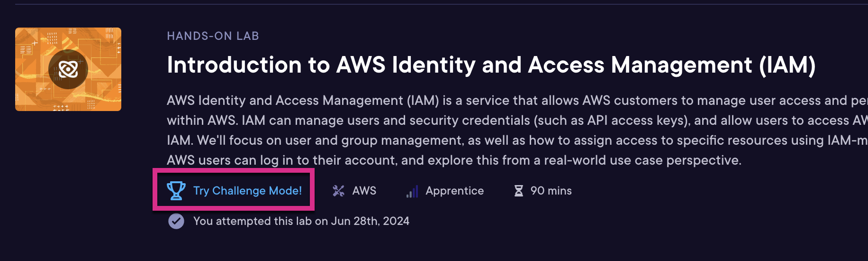This screenshot has height=261, width=868.
Task: Select the Jun 28th, 2024 date text
Action: pos(370,221)
